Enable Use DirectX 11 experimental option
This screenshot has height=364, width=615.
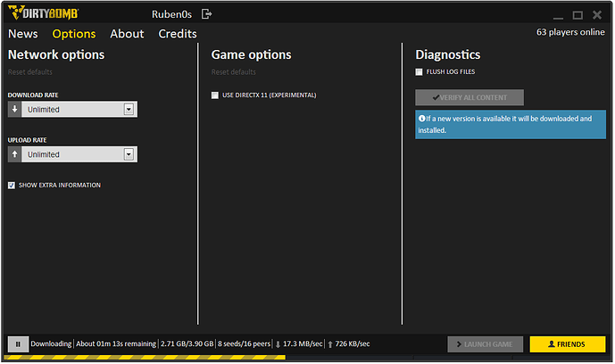coord(215,95)
